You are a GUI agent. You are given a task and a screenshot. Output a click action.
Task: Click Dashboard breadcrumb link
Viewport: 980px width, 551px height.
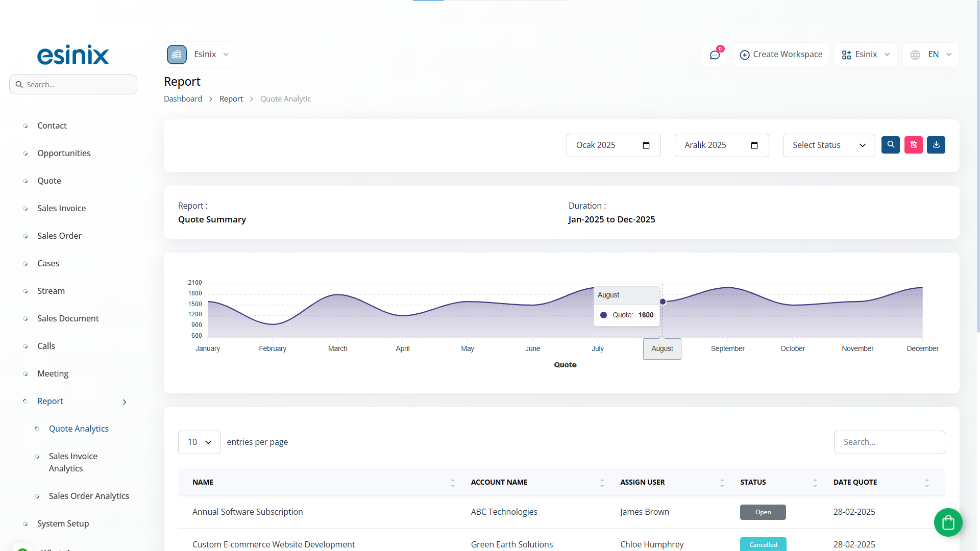point(183,99)
